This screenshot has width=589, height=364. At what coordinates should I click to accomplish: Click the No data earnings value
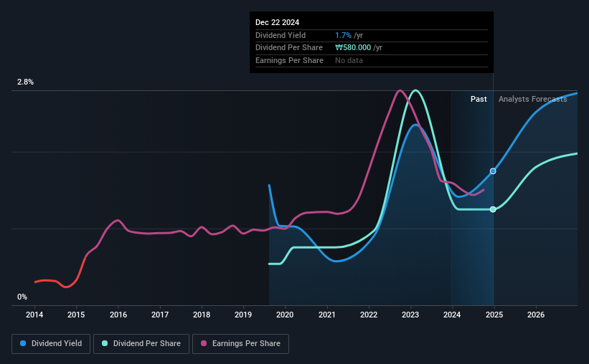click(x=349, y=60)
